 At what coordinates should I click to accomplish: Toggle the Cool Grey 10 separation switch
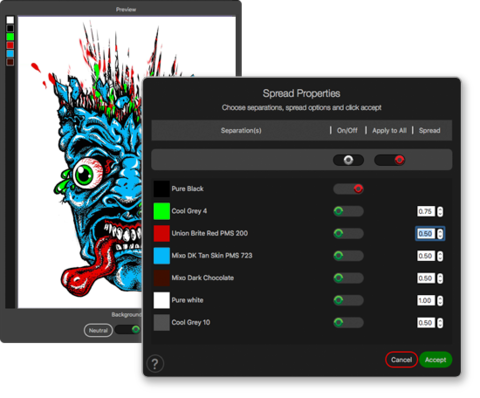point(348,322)
